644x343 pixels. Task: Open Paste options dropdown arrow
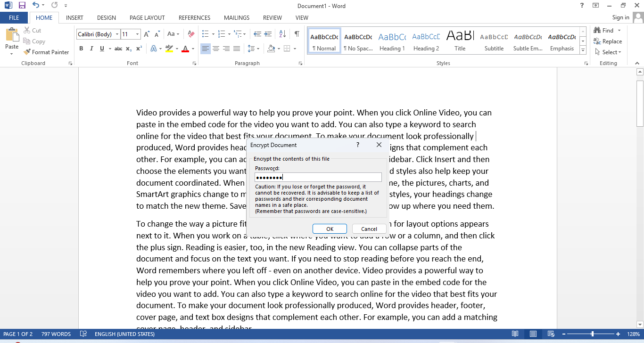[12, 53]
